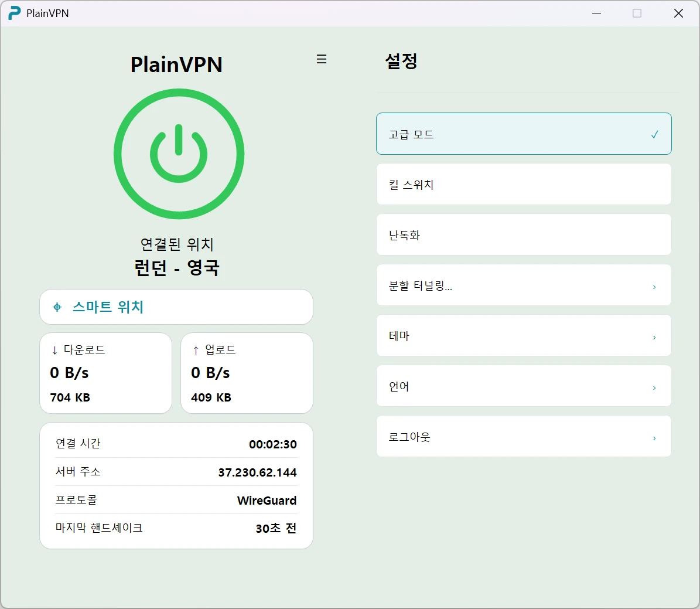Click the checkmark on 고급 모드
Screen dimensions: 700x609
(x=654, y=134)
